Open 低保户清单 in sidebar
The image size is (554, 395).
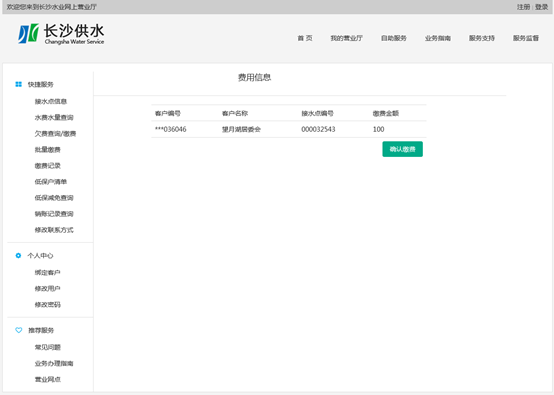(x=51, y=182)
